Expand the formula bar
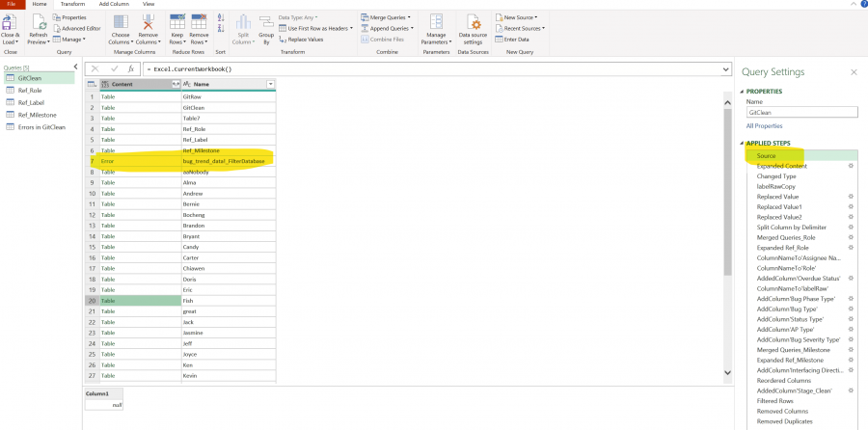The width and height of the screenshot is (868, 430). coord(726,69)
